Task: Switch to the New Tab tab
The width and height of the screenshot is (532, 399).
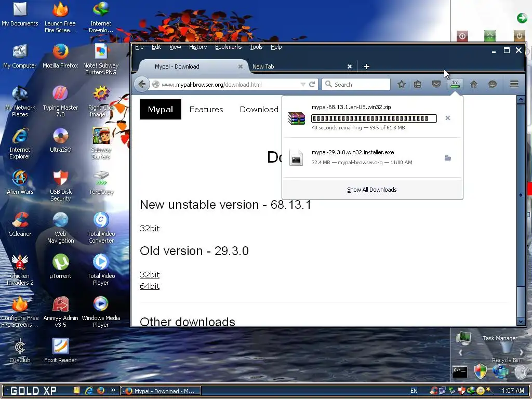Action: tap(302, 66)
